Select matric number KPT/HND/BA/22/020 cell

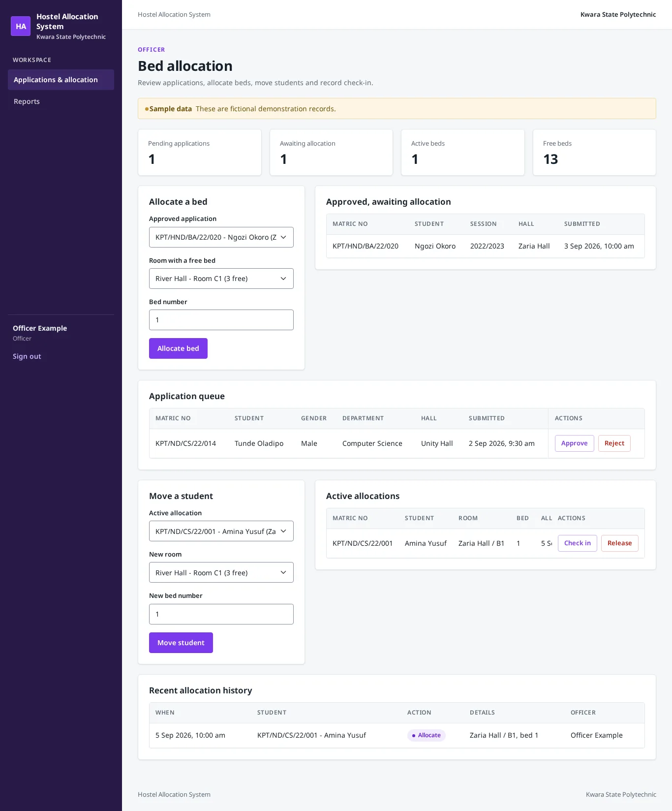(366, 246)
